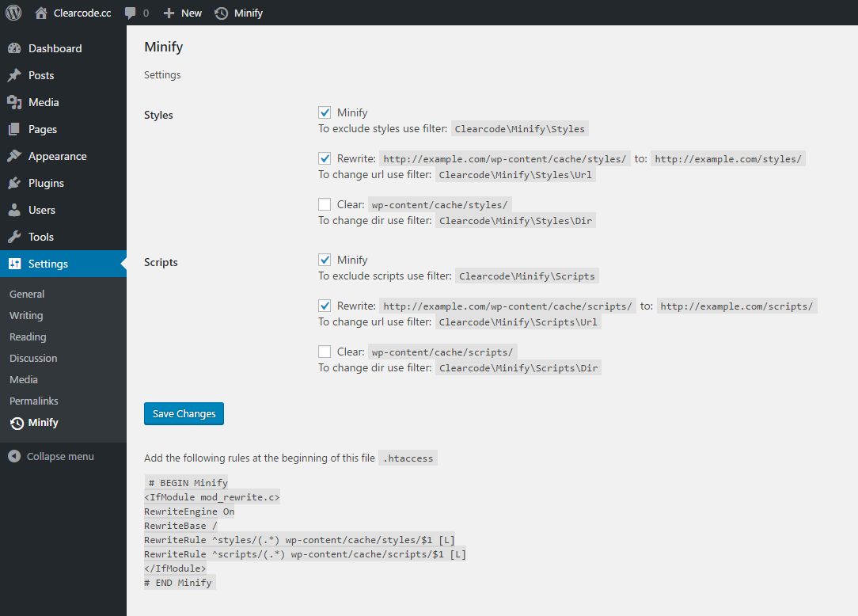The width and height of the screenshot is (858, 616).
Task: Open the comments bubble icon in admin bar
Action: (131, 13)
